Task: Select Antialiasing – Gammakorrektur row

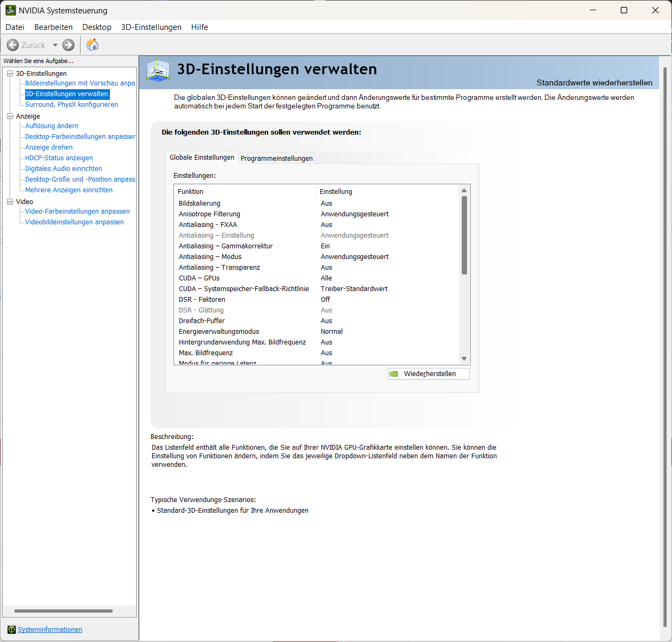Action: (x=317, y=246)
